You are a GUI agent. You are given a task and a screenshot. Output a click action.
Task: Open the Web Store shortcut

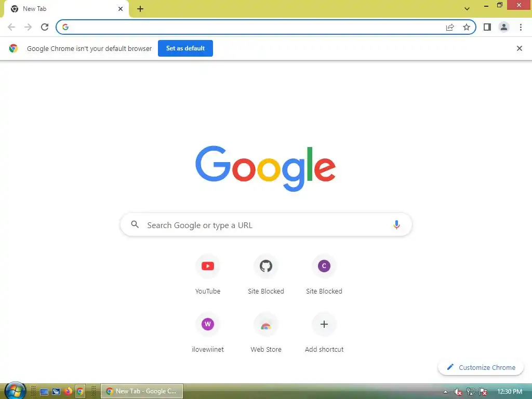[266, 332]
